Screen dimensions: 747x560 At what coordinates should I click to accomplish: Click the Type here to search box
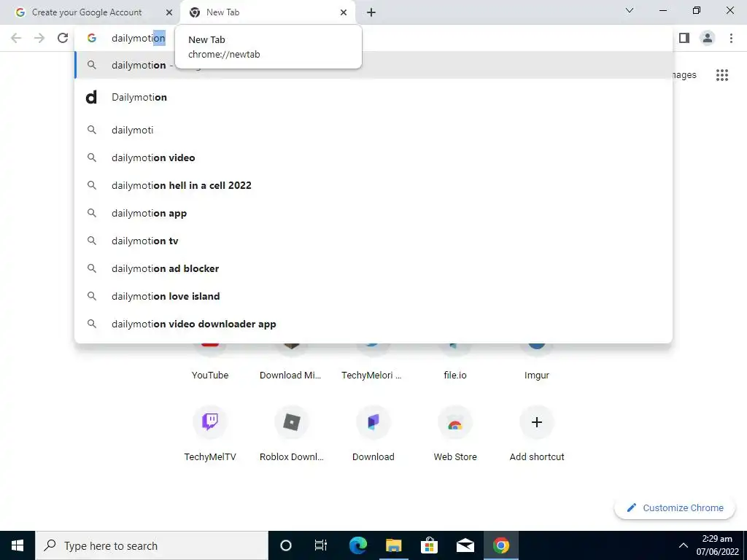(152, 545)
